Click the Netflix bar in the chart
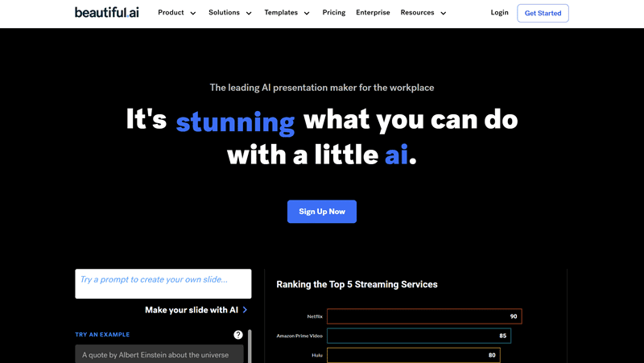 424,316
